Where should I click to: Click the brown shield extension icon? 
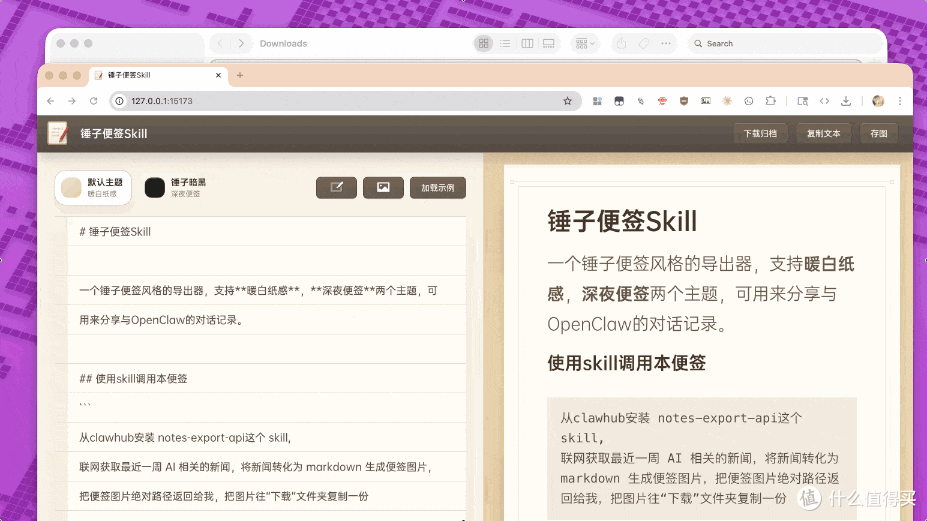[x=684, y=101]
